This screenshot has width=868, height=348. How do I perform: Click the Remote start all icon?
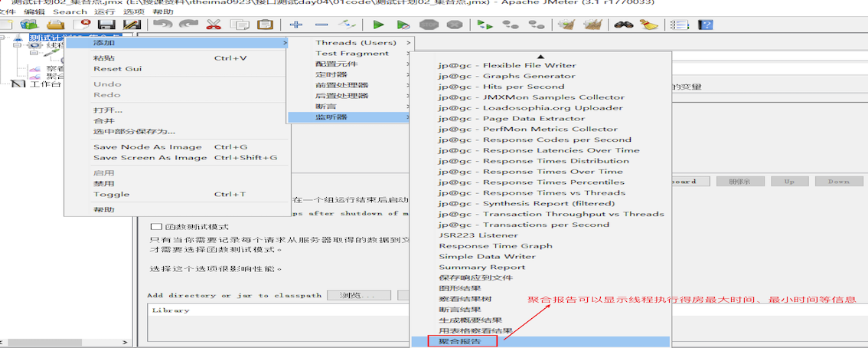coord(485,25)
